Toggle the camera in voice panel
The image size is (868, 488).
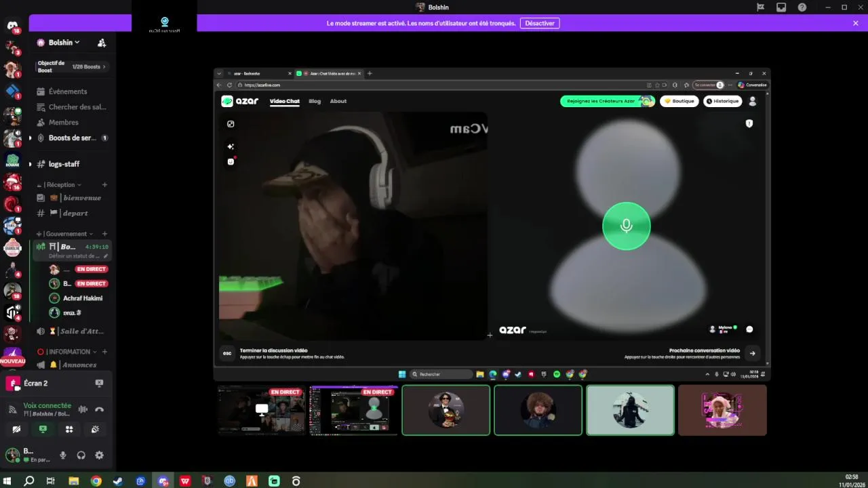pos(16,429)
